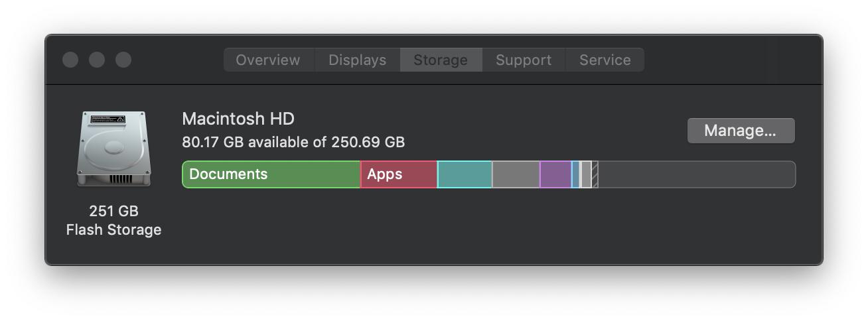The height and width of the screenshot is (321, 868).
Task: Select the teal segment in storage bar
Action: pyautogui.click(x=465, y=174)
